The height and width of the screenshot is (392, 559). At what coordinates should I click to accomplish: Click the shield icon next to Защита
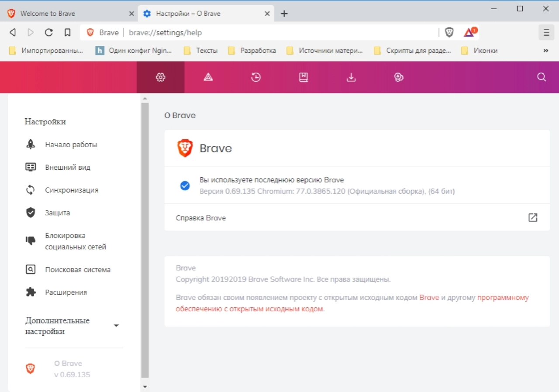pyautogui.click(x=31, y=213)
